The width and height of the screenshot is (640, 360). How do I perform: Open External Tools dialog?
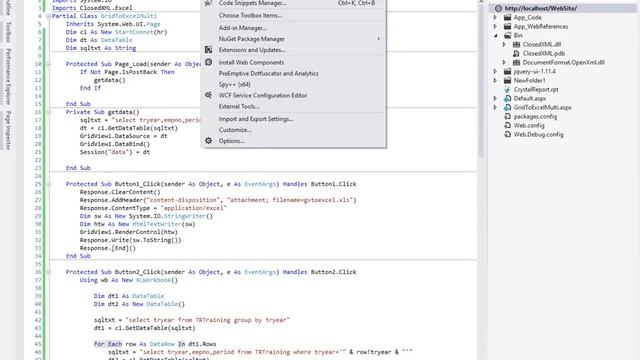tap(239, 107)
